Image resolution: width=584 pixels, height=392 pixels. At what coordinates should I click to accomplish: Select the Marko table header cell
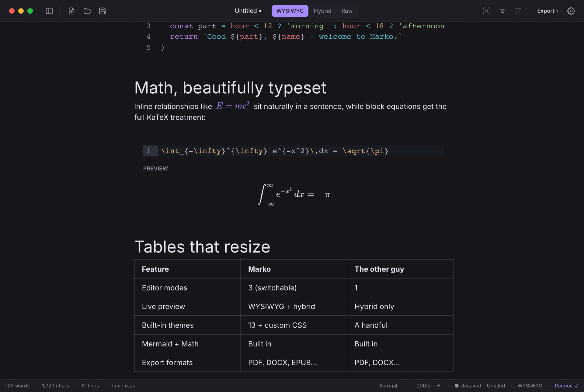pos(294,269)
